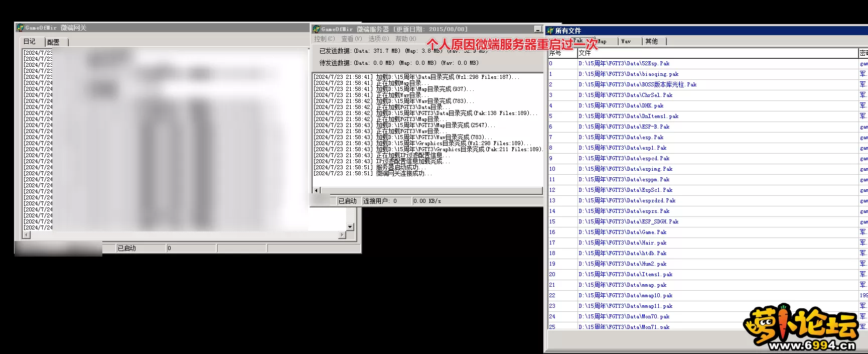This screenshot has width=868, height=354.
Task: Click log line 加载D:\15周年\Map目录完成(937)
Action: coord(394,89)
